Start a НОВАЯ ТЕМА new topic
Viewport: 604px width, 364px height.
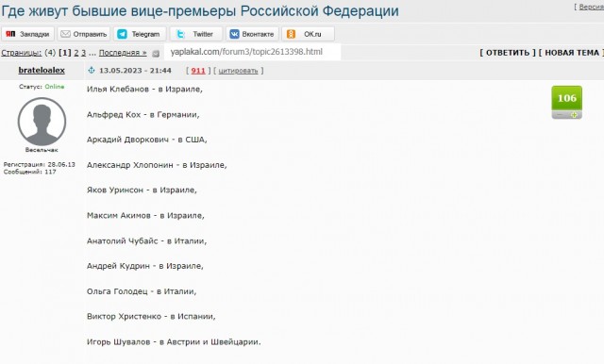coord(571,53)
